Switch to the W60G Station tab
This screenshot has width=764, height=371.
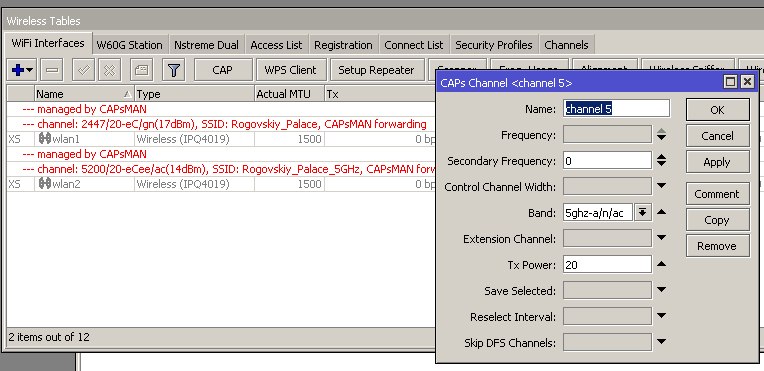coord(130,45)
